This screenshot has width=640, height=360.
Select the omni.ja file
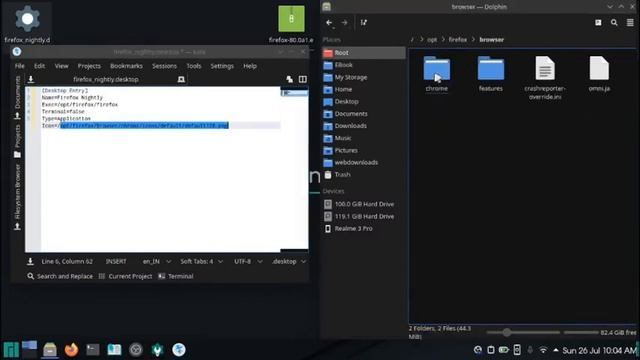[599, 74]
